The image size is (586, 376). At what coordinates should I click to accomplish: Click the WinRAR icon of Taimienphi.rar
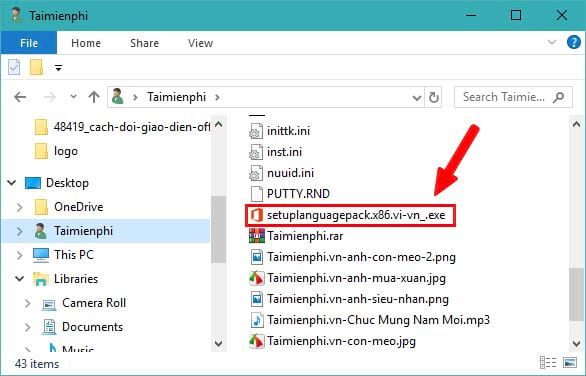(x=256, y=236)
